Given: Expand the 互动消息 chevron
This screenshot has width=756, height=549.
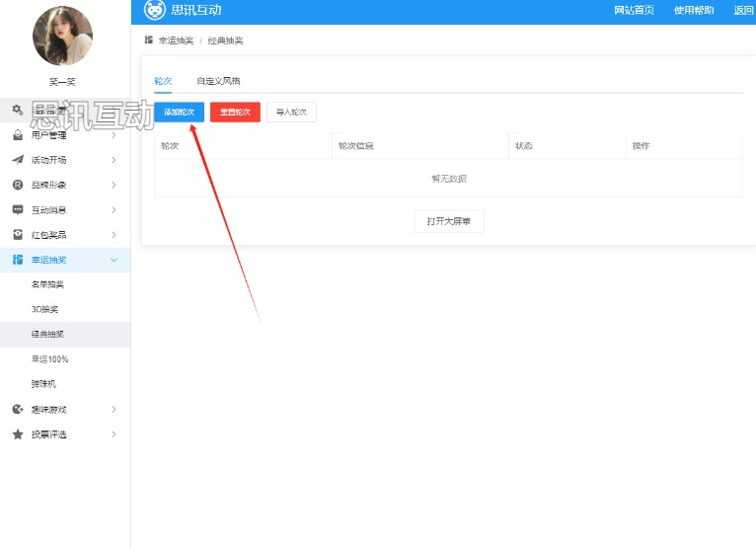Looking at the screenshot, I should click(x=113, y=210).
